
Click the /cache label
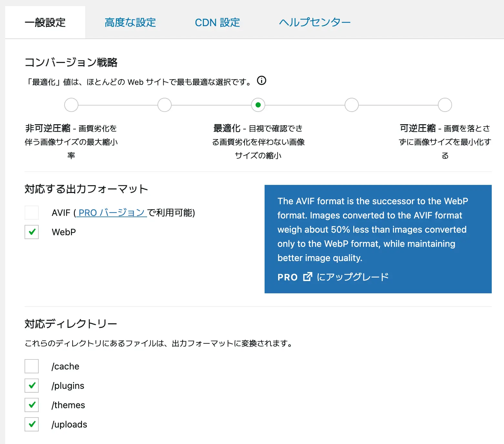[x=66, y=366]
